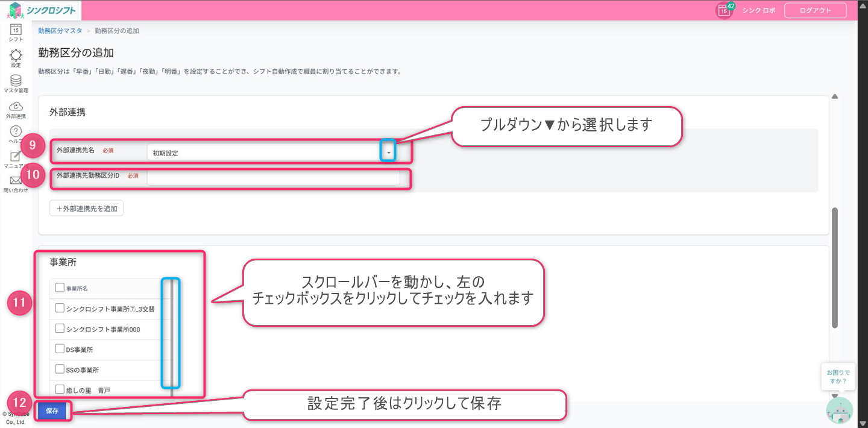Open the 問い合わせ envelope icon
This screenshot has height=428, width=868.
(16, 181)
